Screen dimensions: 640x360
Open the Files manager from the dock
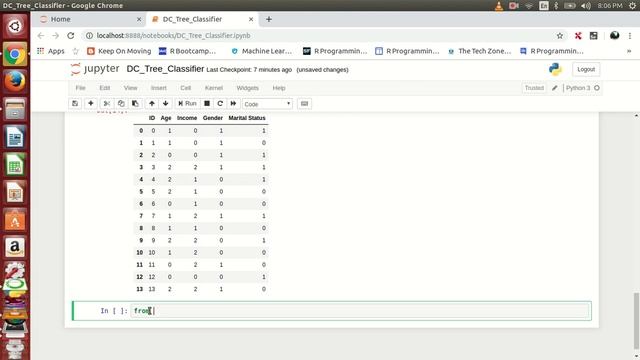tap(15, 109)
